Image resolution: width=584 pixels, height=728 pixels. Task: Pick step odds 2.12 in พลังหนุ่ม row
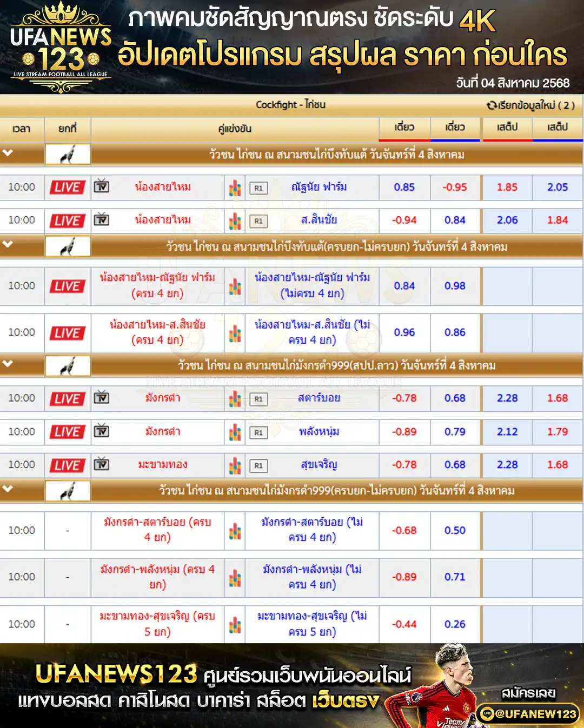[507, 432]
